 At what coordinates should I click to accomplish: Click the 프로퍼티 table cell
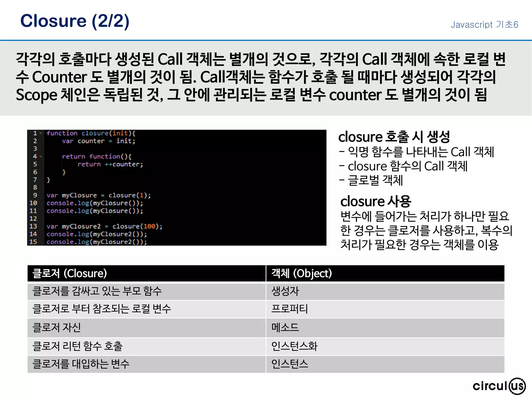[289, 309]
